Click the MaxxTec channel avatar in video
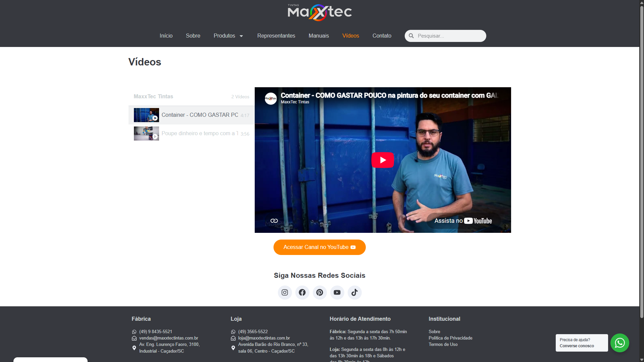Image resolution: width=644 pixels, height=362 pixels. [x=270, y=99]
